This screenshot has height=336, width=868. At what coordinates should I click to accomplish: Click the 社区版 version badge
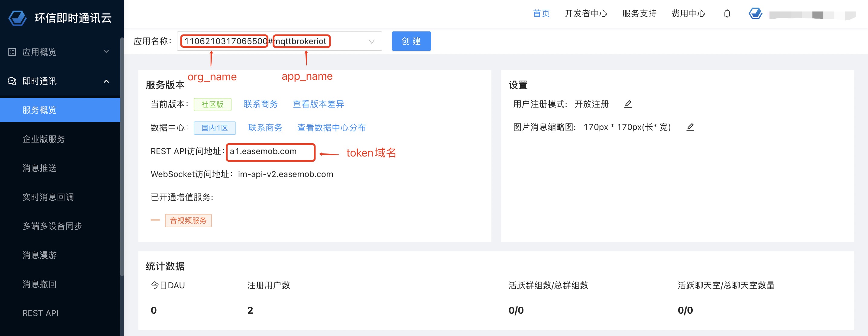(212, 105)
